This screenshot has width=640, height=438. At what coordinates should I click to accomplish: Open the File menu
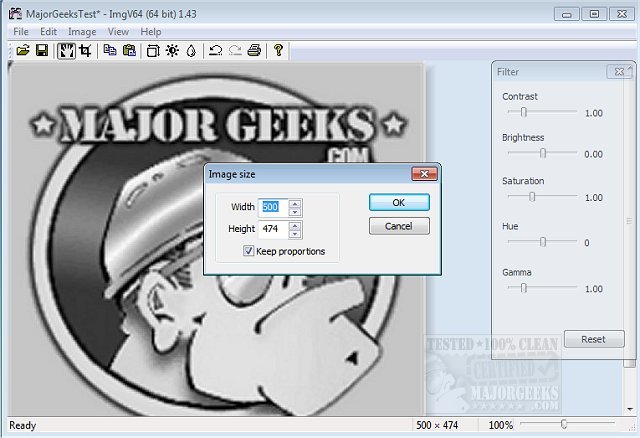click(21, 31)
